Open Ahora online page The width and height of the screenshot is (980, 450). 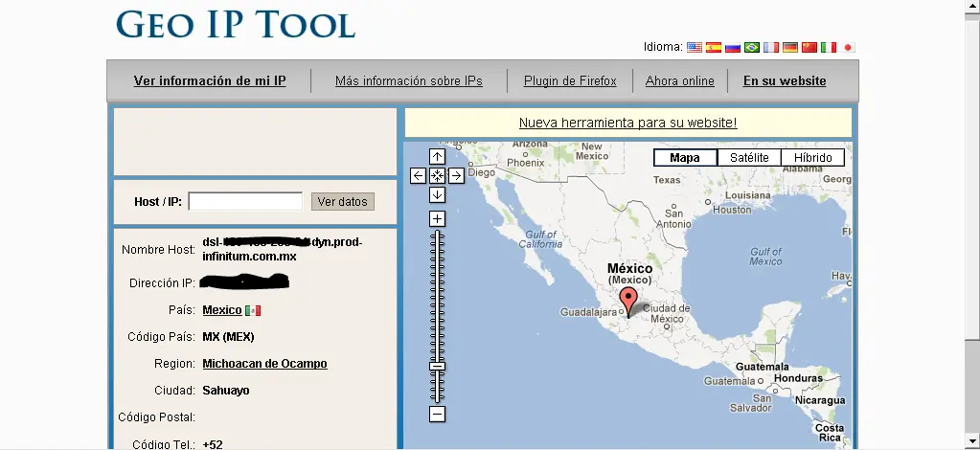[x=680, y=80]
